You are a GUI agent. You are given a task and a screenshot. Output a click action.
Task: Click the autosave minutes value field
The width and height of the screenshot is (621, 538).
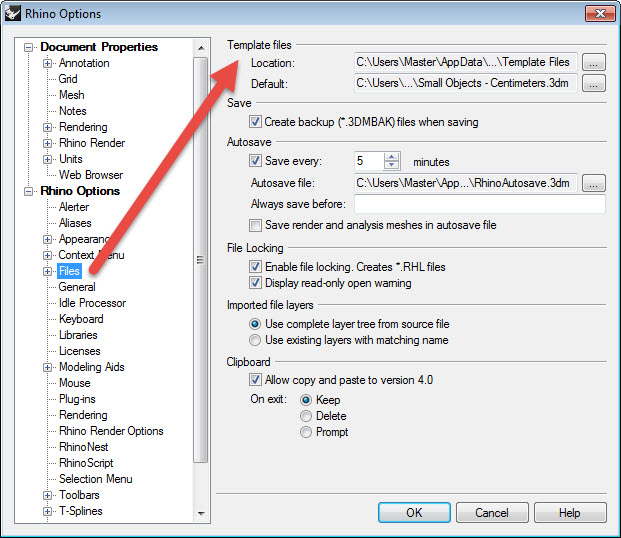click(369, 161)
